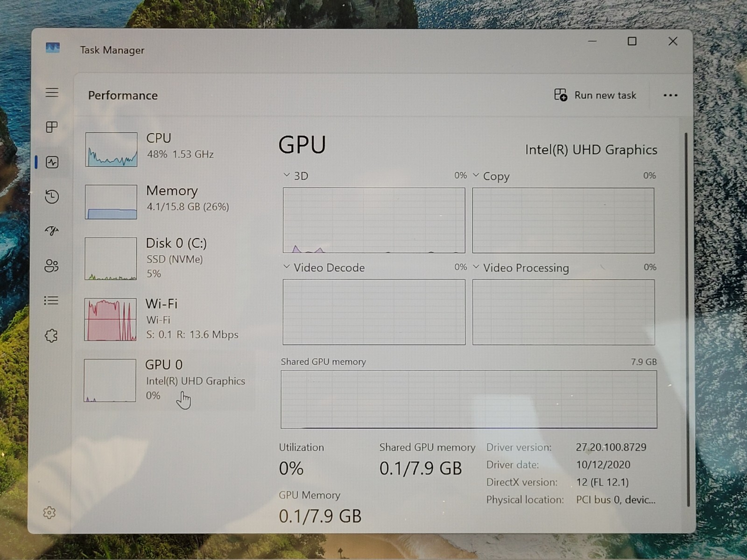Screen dimensions: 747x560
Task: Open the Copy engine dropdown
Action: point(476,175)
